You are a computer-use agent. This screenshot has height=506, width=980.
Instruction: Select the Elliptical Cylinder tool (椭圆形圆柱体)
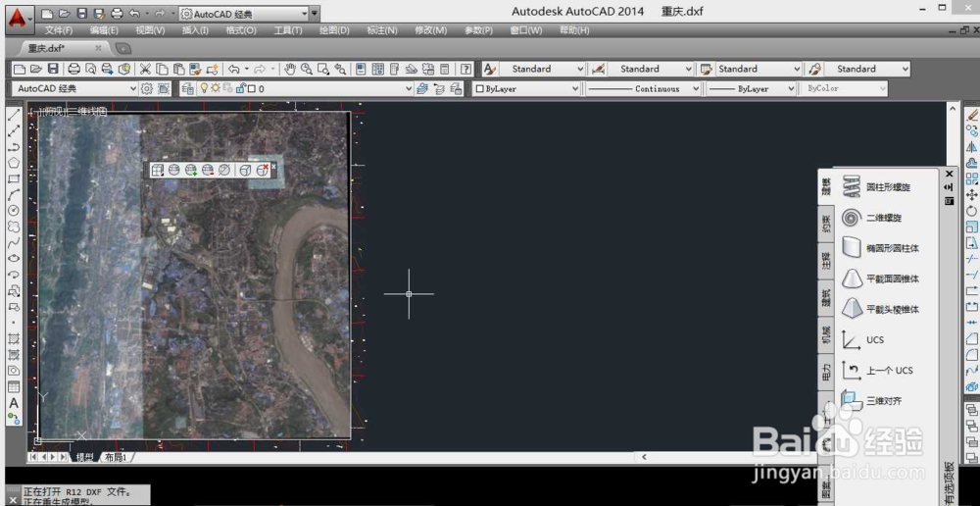pos(880,248)
